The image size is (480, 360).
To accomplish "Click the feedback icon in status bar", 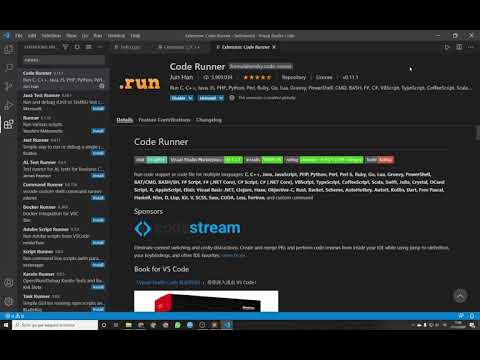I will 461,316.
